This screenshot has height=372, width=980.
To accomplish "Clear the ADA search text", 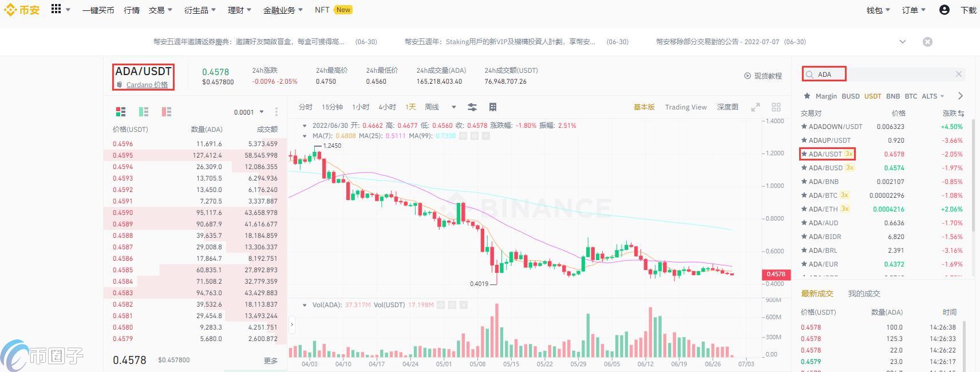I will pyautogui.click(x=959, y=74).
